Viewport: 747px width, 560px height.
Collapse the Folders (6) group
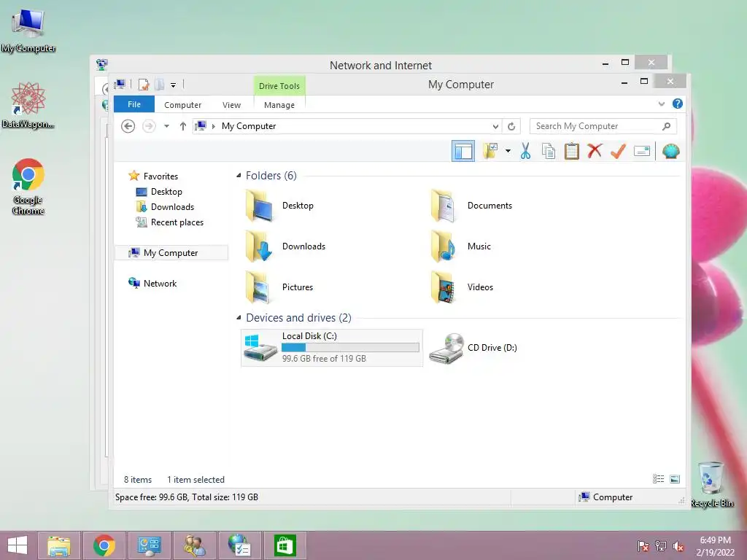click(x=239, y=176)
